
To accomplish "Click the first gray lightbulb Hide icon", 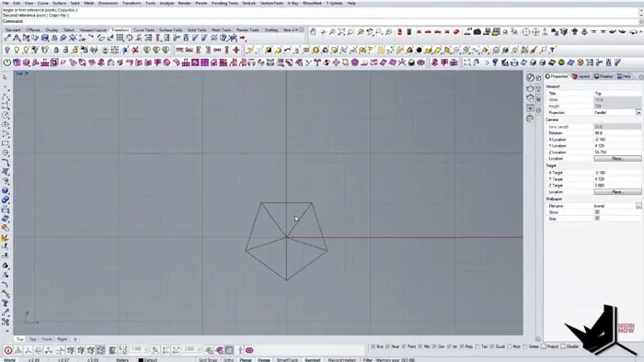I will tap(7, 50).
